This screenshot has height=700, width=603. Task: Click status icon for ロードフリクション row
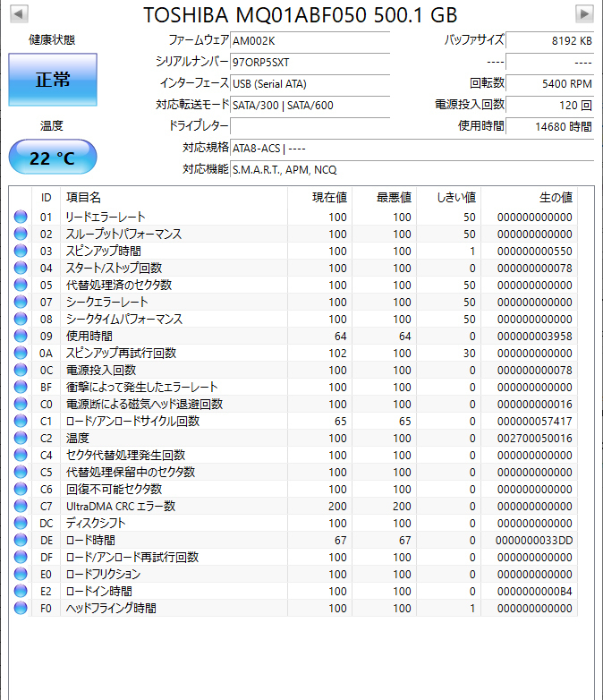[x=21, y=574]
